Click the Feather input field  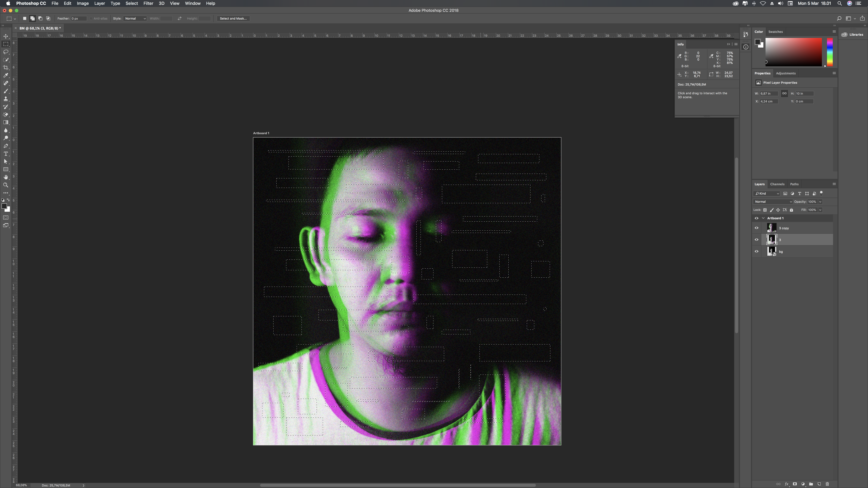(x=79, y=19)
